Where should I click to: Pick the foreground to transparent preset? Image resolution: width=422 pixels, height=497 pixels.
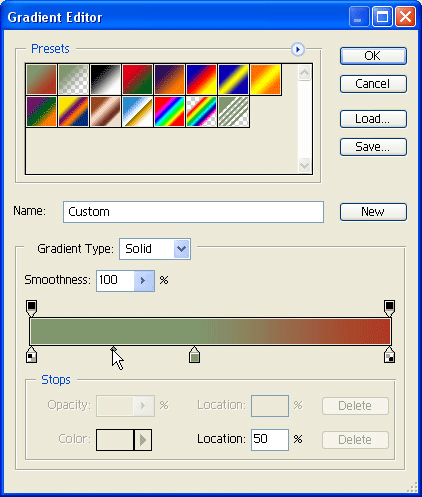73,80
